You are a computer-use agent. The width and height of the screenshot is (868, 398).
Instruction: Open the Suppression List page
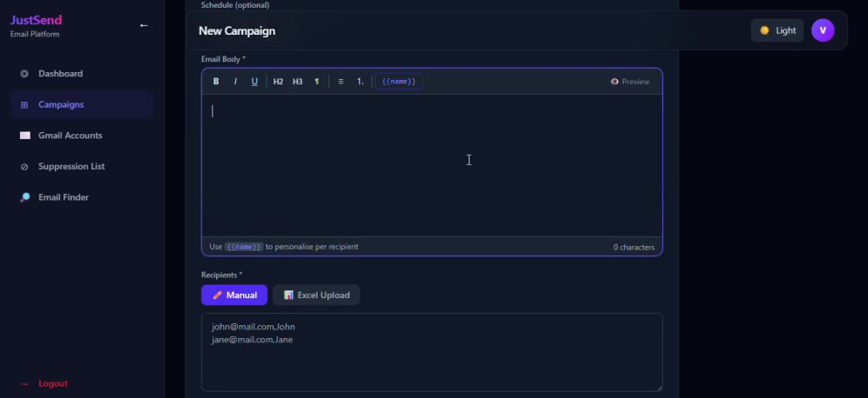[82, 166]
